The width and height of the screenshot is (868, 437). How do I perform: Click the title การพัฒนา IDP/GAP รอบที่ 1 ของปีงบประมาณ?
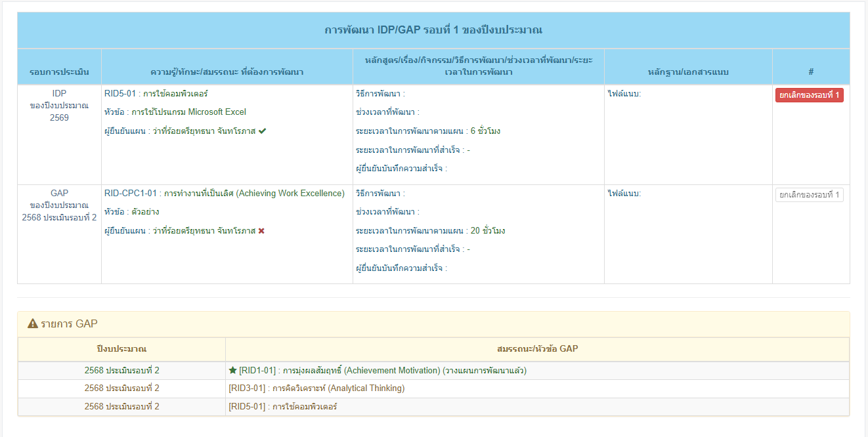click(x=433, y=30)
